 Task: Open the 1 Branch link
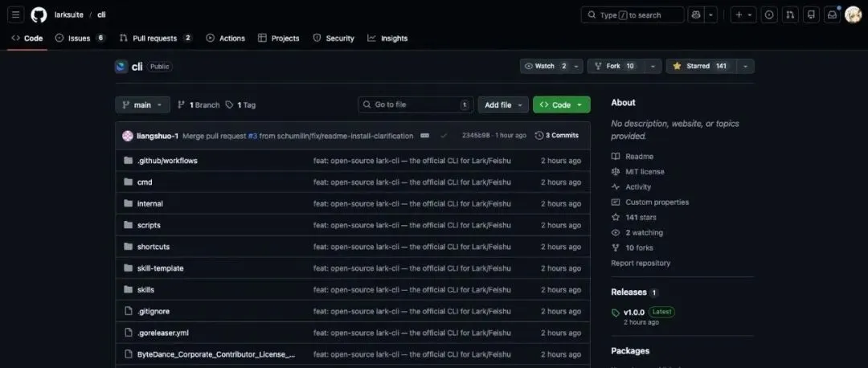coord(199,105)
